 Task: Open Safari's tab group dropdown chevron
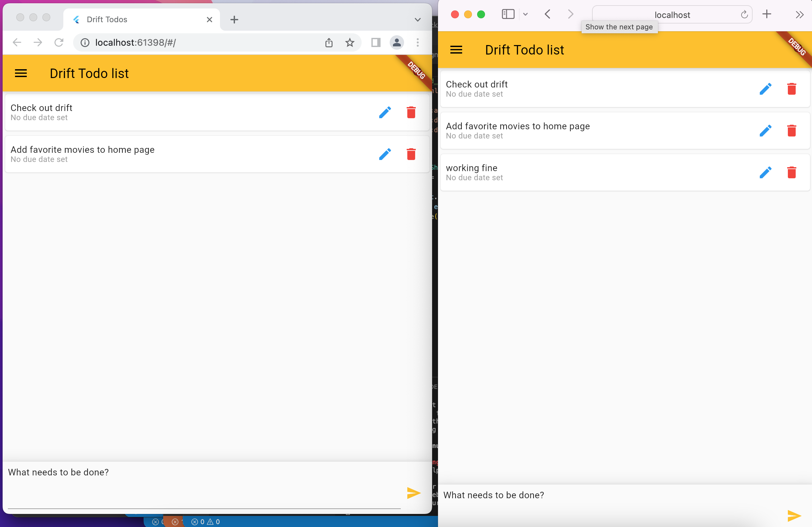525,14
